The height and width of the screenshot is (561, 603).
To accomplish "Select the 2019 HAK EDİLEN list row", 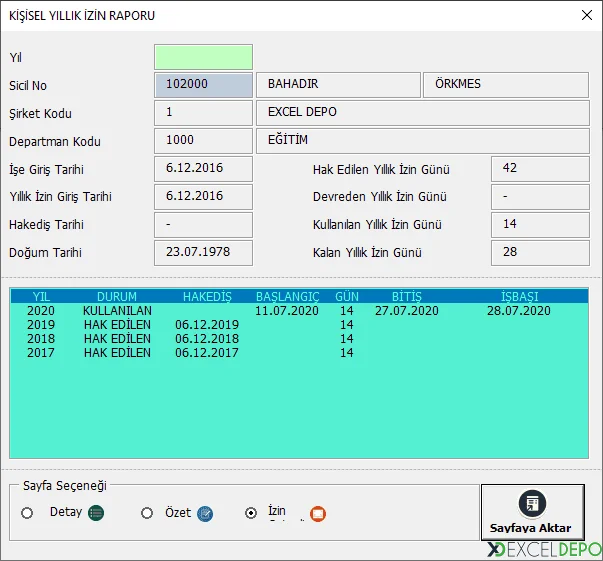I will [298, 325].
